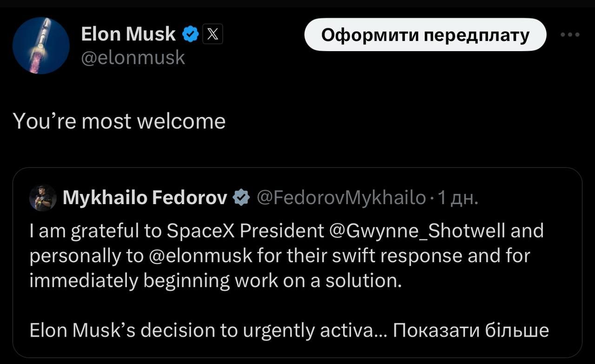Viewport: 595px width, 364px height.
Task: Click the Оформити передплату subscription button
Action: tap(425, 34)
